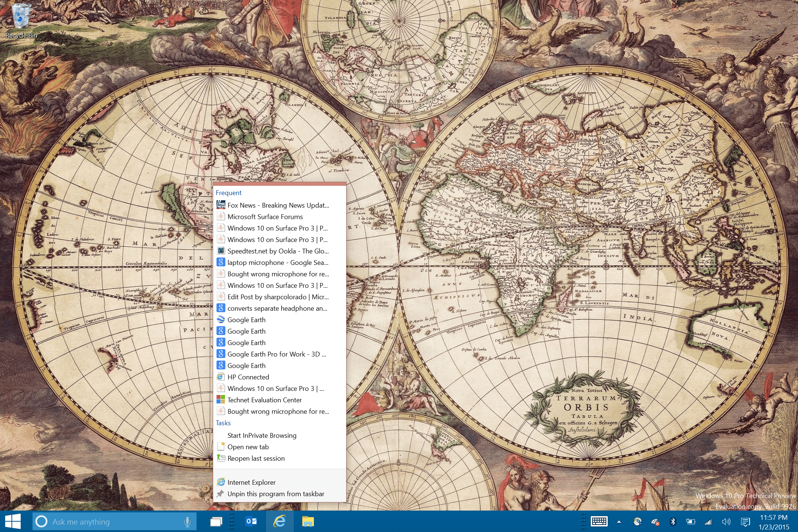
Task: Click the Technet four-color Windows favicon
Action: tap(221, 400)
